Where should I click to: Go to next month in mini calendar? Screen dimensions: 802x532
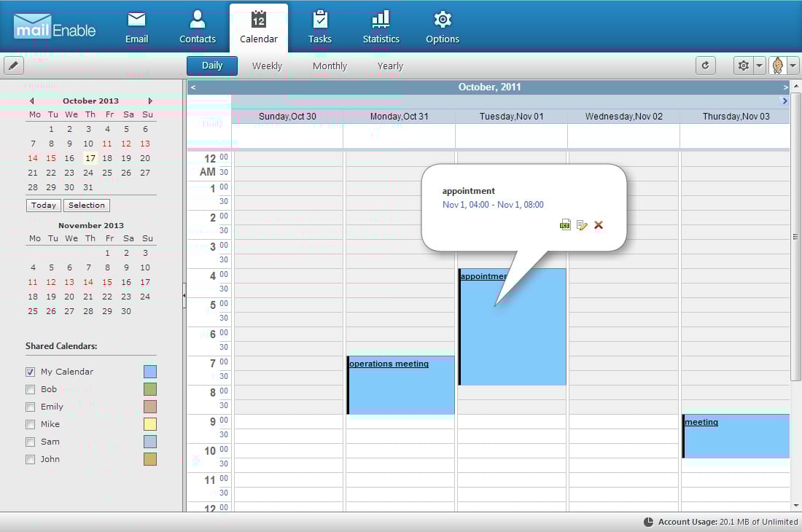(x=150, y=101)
